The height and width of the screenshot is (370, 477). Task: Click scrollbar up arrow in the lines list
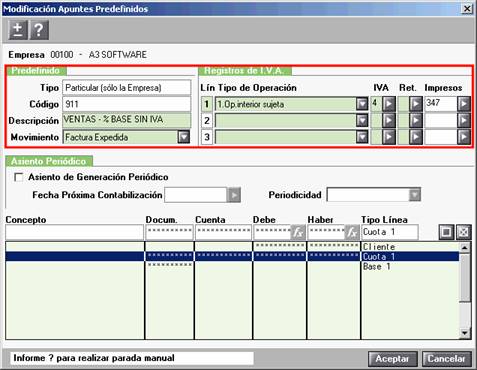[x=465, y=247]
